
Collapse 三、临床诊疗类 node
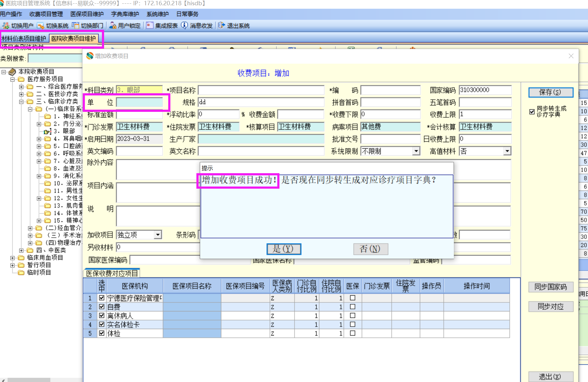click(x=21, y=102)
